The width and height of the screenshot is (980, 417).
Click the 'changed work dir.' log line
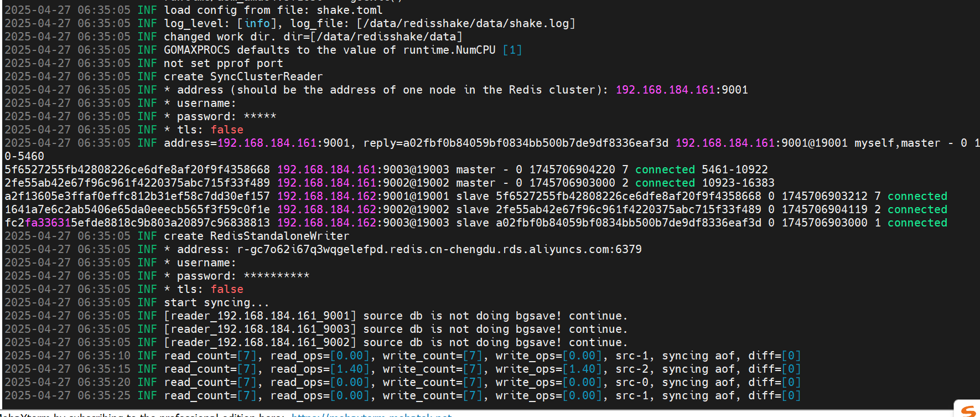tap(313, 37)
